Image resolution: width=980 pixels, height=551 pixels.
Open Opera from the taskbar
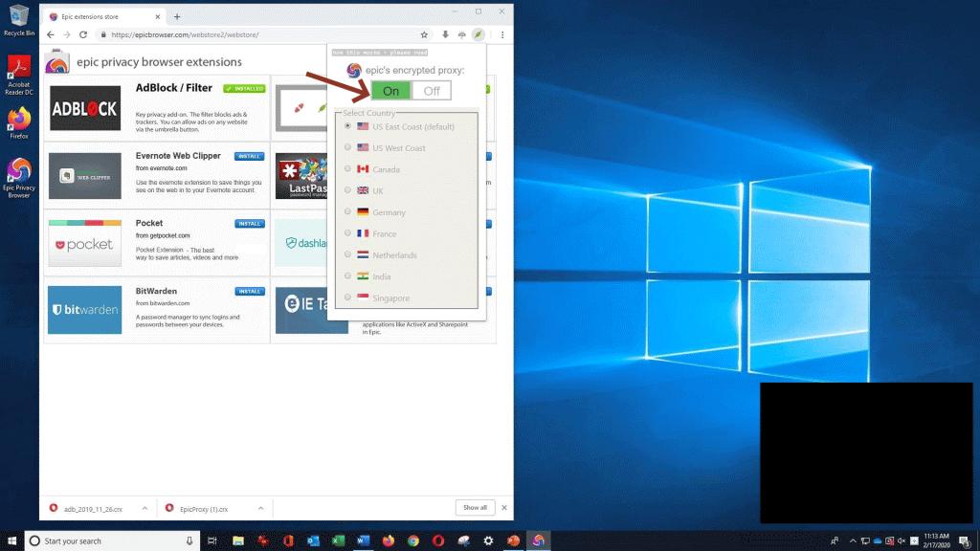pos(438,541)
